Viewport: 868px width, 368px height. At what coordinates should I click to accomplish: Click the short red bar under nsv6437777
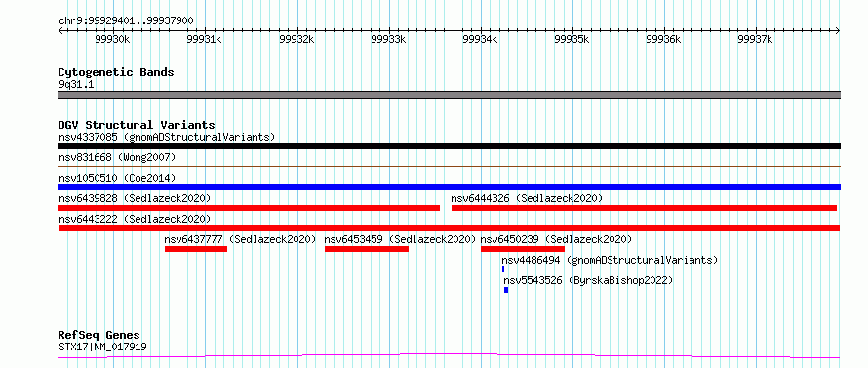tap(196, 249)
